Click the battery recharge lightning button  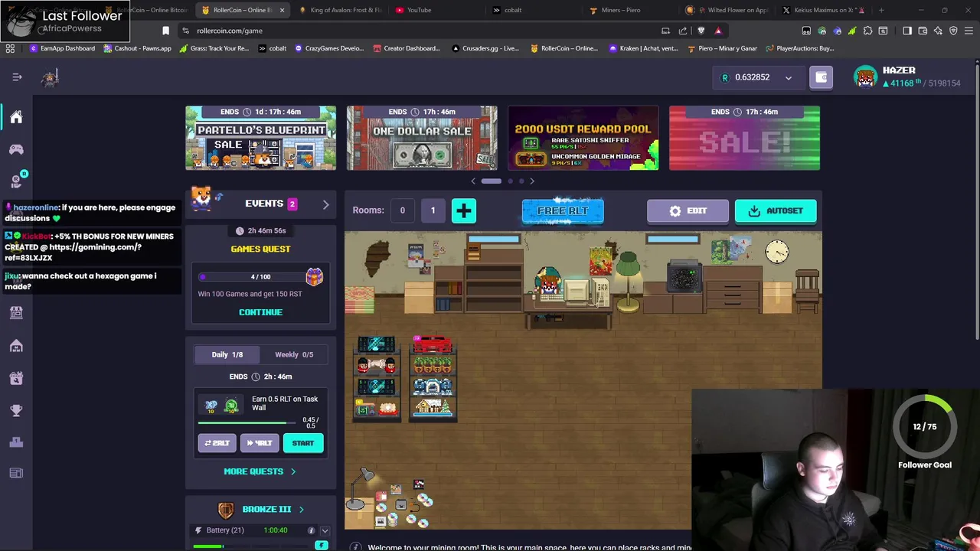(x=322, y=546)
